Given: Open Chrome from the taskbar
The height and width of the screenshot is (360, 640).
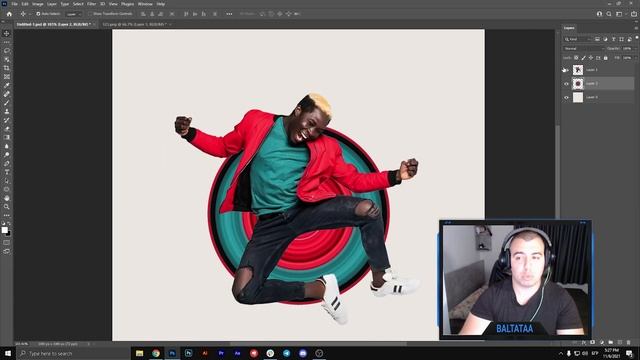Looking at the screenshot, I should click(x=156, y=353).
